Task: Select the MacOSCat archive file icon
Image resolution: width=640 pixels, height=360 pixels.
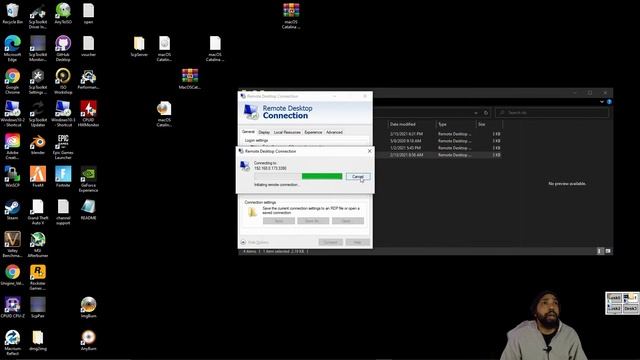Action: pyautogui.click(x=190, y=79)
